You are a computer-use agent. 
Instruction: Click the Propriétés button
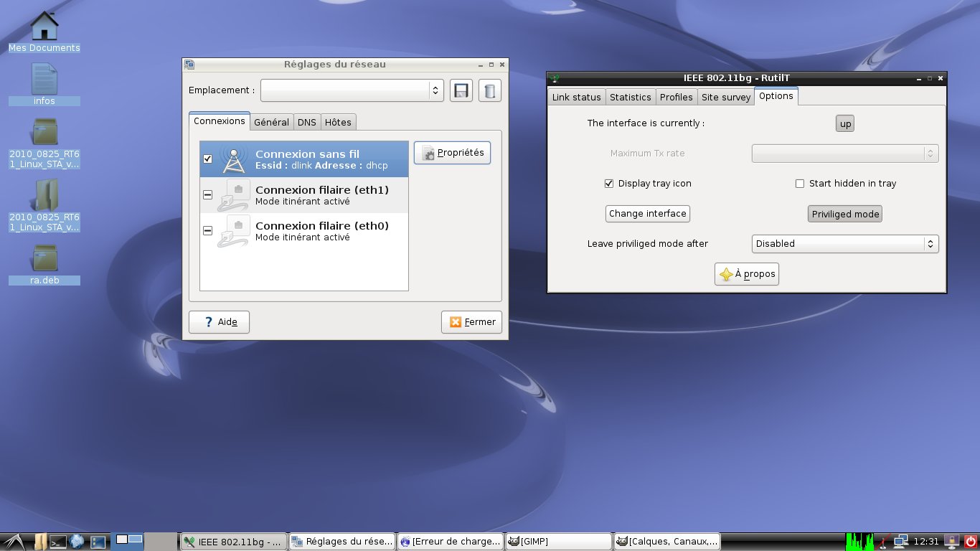(452, 153)
